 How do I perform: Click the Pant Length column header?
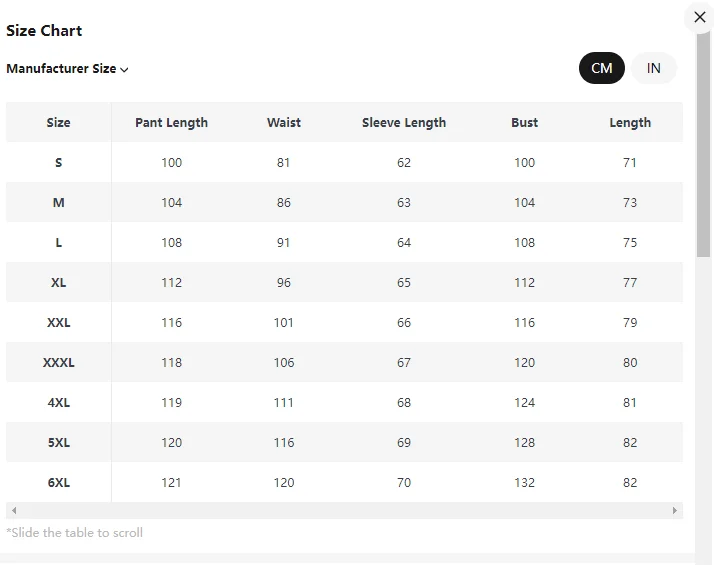[x=172, y=122]
